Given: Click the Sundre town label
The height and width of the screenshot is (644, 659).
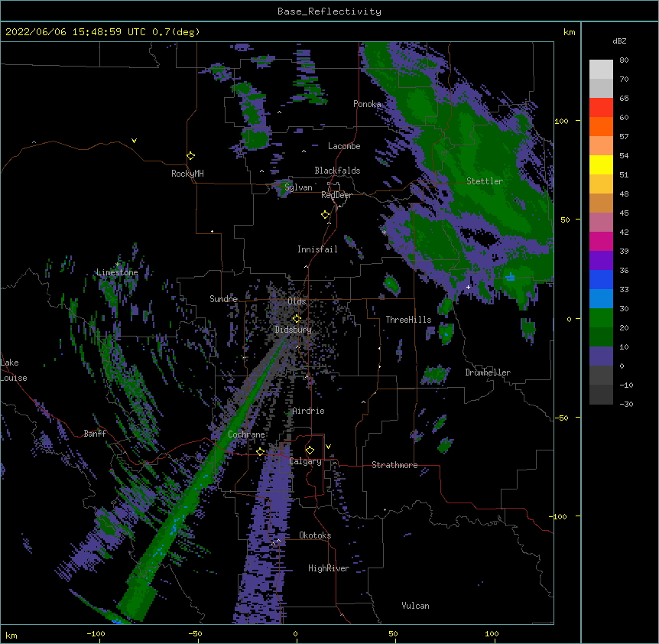Looking at the screenshot, I should pyautogui.click(x=223, y=299).
